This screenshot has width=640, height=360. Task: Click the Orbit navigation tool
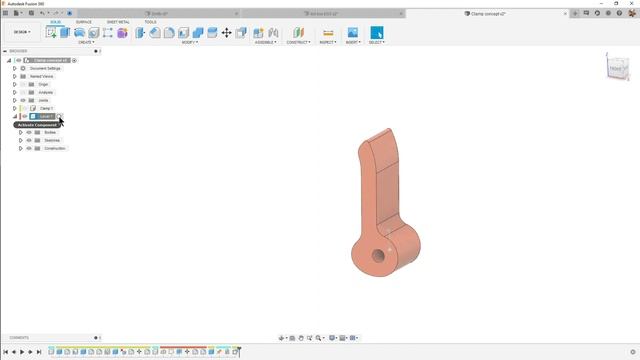(281, 338)
